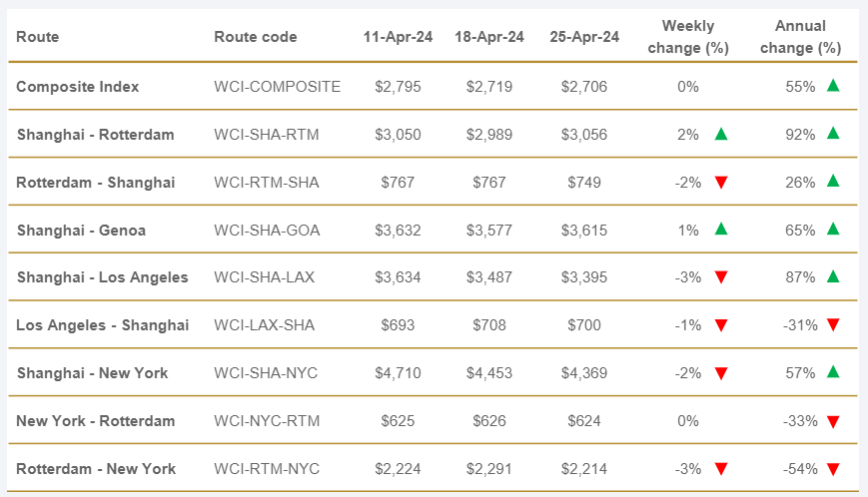
Task: Click the Route column header
Action: pyautogui.click(x=38, y=37)
